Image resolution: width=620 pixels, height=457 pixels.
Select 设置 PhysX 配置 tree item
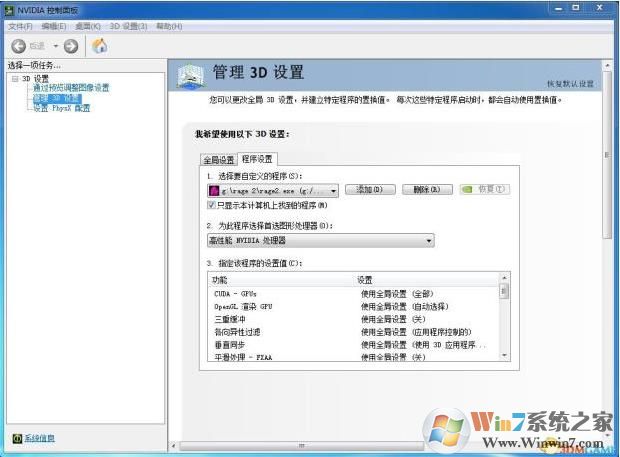coord(62,108)
